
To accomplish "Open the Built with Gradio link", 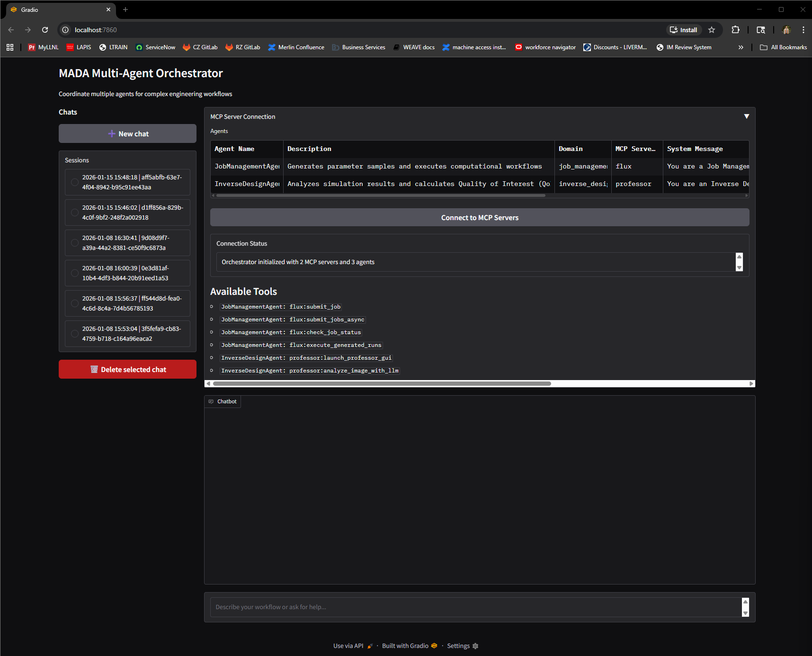I will [x=410, y=646].
